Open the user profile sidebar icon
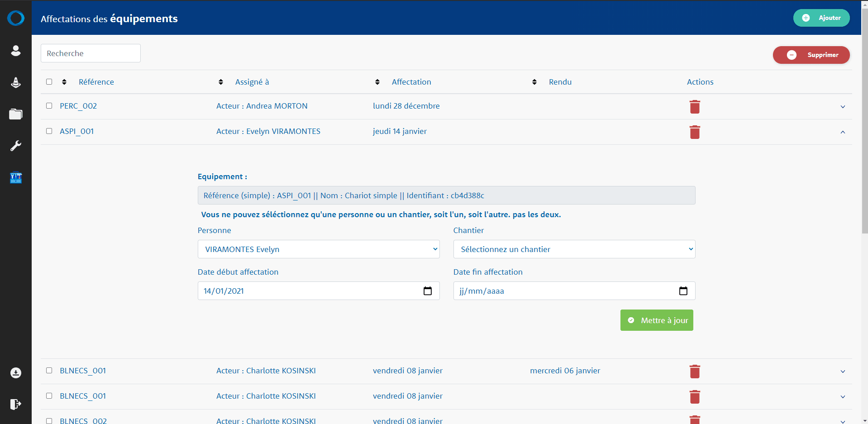 click(x=16, y=51)
